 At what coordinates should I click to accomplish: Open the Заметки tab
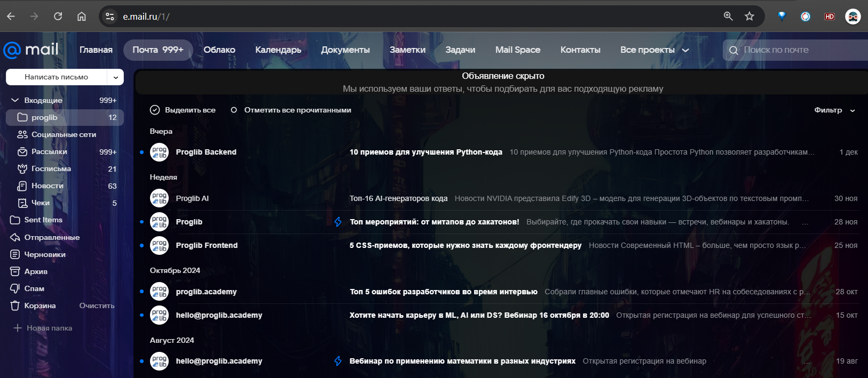[408, 50]
